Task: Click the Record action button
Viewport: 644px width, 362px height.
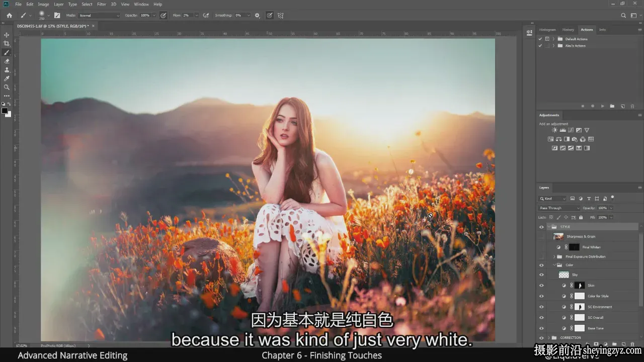Action: click(593, 106)
